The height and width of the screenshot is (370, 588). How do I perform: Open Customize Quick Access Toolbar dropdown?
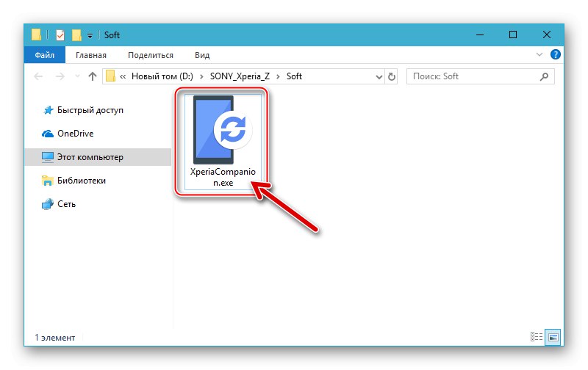[90, 35]
